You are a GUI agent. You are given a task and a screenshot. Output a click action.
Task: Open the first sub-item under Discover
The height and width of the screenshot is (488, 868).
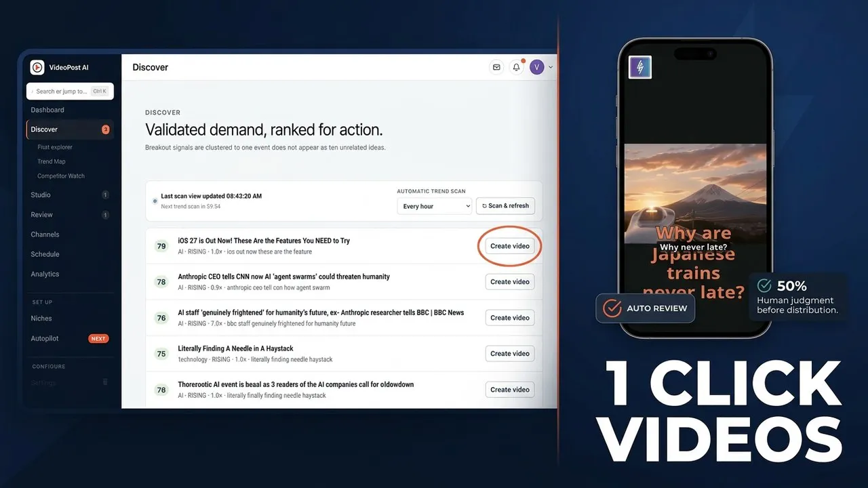click(55, 147)
